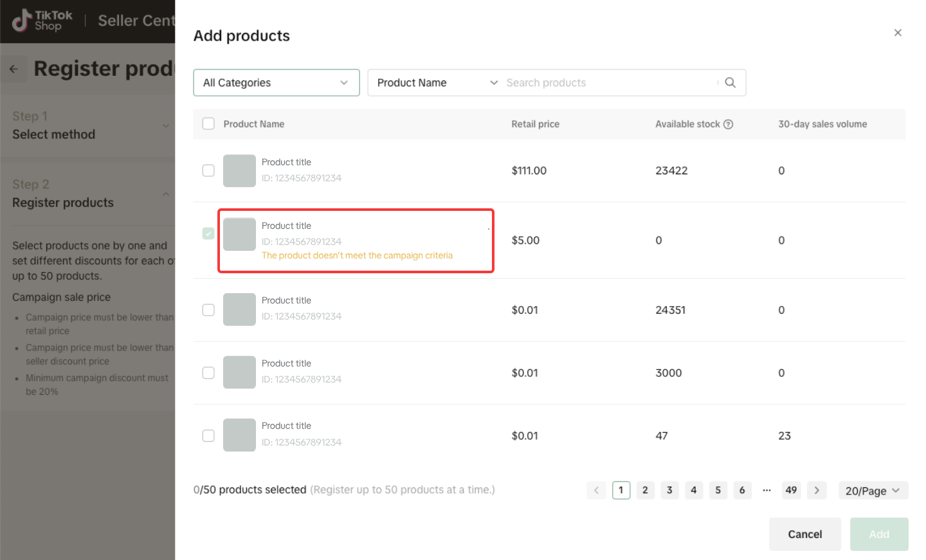This screenshot has height=560, width=926.
Task: Jump to page 49
Action: (791, 490)
